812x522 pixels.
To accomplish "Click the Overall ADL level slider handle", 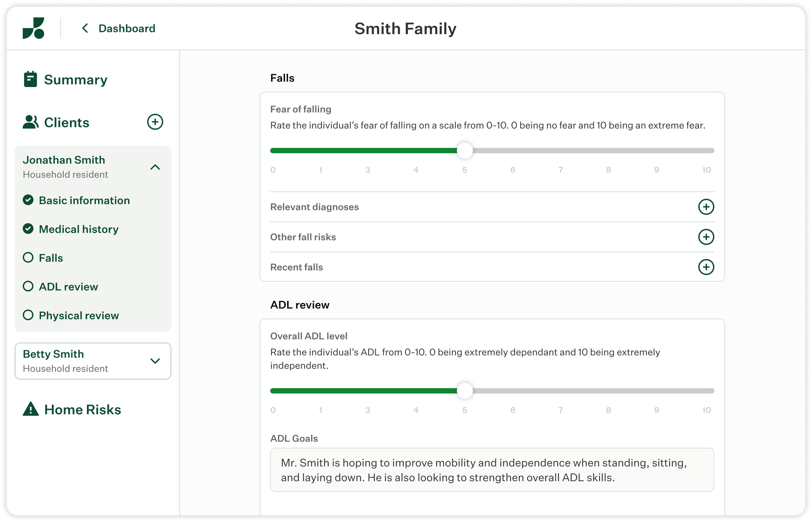I will point(464,391).
